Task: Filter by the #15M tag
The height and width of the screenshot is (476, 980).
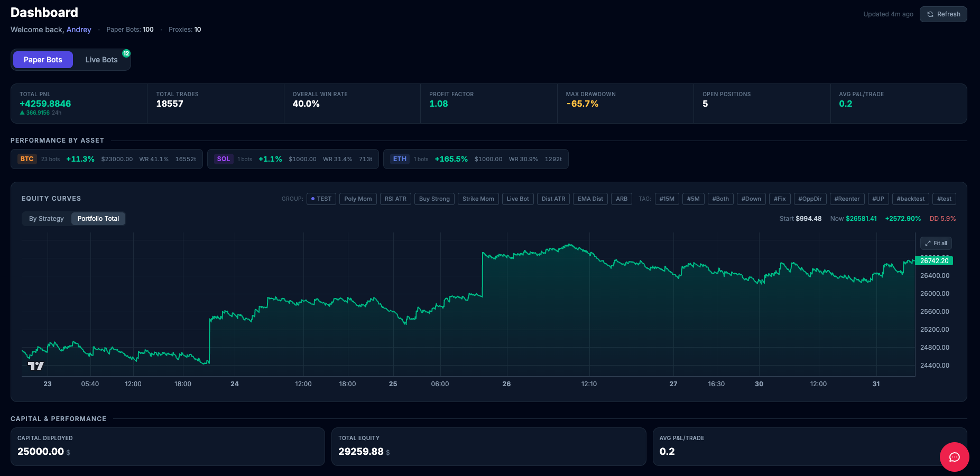Action: 667,199
